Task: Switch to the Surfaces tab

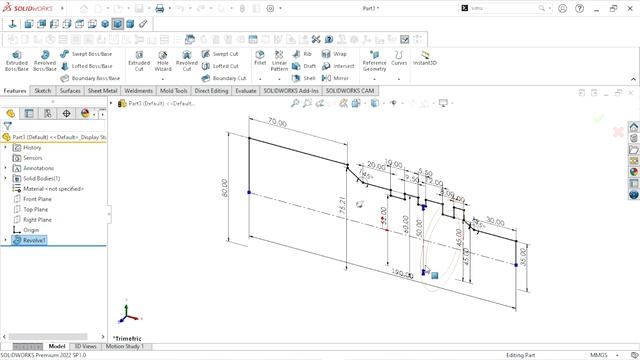Action: coord(70,91)
